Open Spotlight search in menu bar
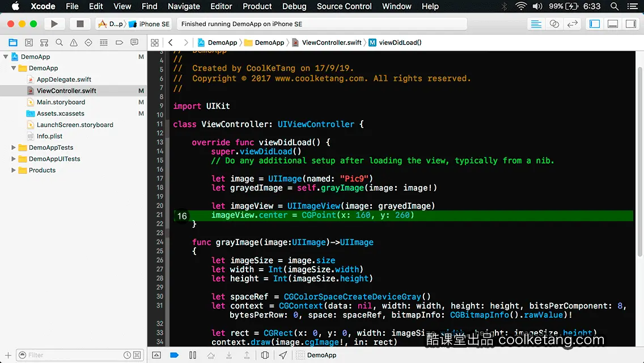This screenshot has width=644, height=363. click(x=615, y=6)
